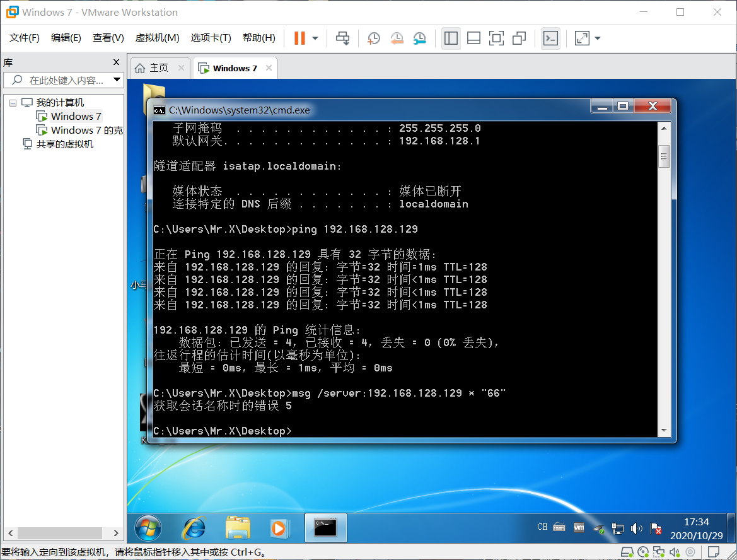Image resolution: width=737 pixels, height=560 pixels.
Task: Select the cmd.exe taskbar button
Action: tap(326, 528)
